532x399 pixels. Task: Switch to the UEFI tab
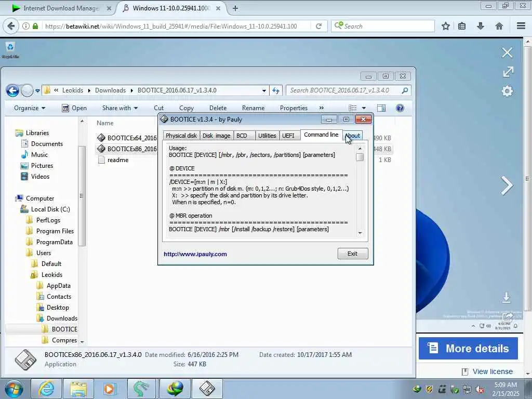[288, 136]
